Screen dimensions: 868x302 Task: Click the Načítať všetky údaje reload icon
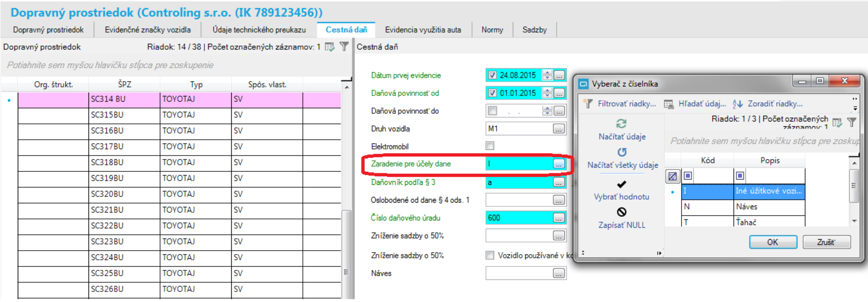click(622, 152)
